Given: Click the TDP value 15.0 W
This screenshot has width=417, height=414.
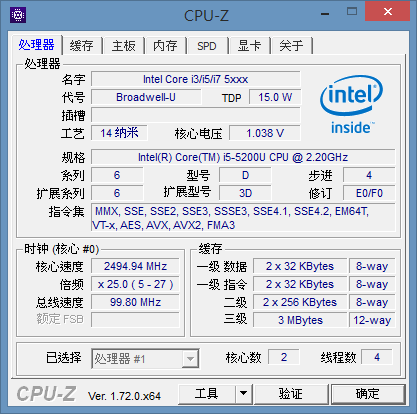Looking at the screenshot, I should (275, 97).
